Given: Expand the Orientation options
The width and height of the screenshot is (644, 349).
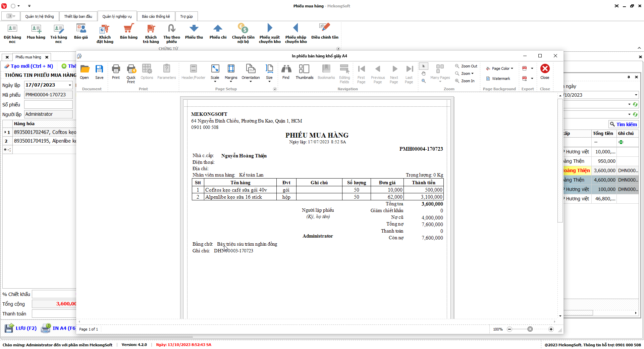Looking at the screenshot, I should 251,73.
